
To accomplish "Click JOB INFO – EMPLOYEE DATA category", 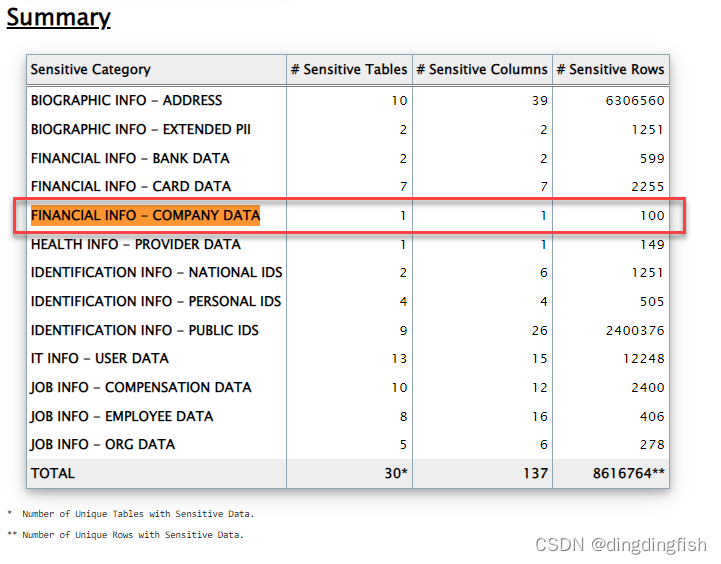I will coord(122,416).
